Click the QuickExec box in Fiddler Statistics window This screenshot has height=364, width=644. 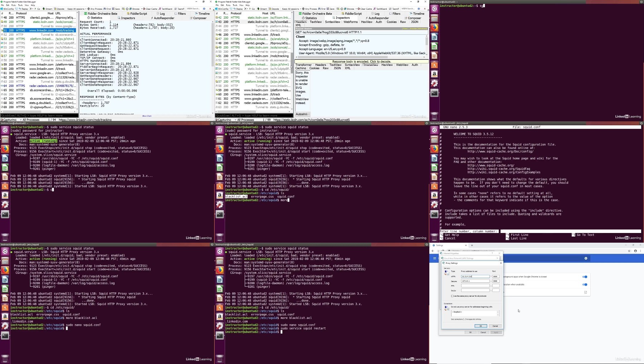[x=39, y=116]
